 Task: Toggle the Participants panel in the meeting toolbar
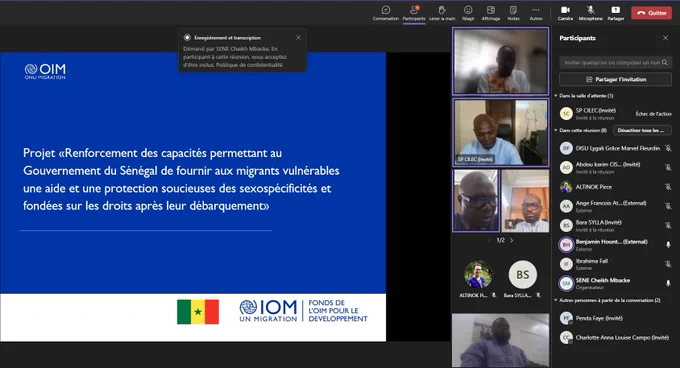click(414, 13)
